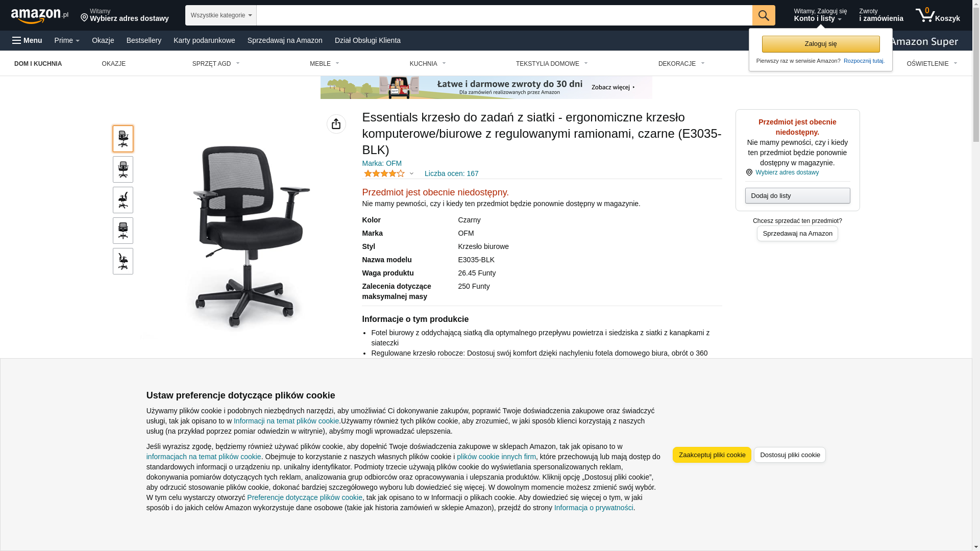Focus the Amazon search input field
Image resolution: width=980 pixels, height=551 pixels.
click(x=504, y=15)
